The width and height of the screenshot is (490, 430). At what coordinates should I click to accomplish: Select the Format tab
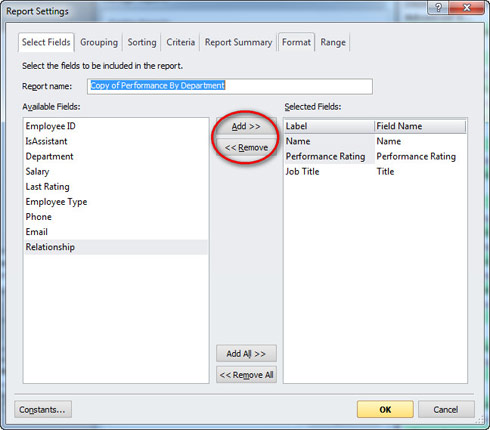[296, 42]
